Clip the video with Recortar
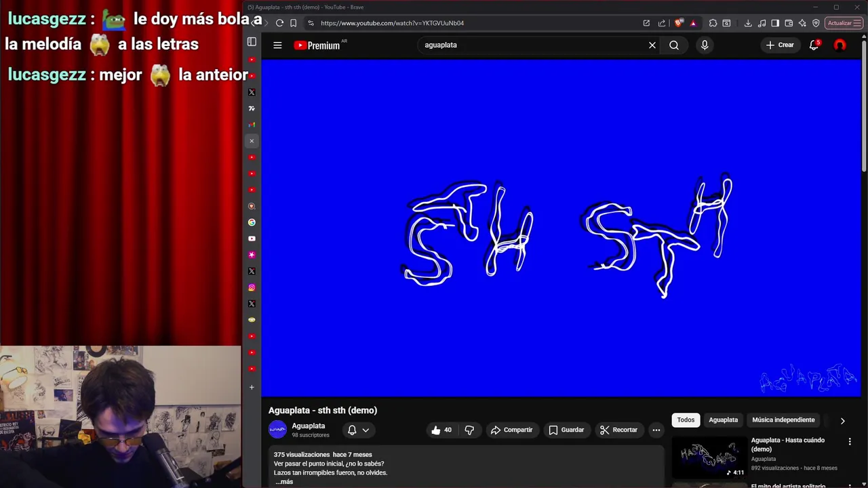The width and height of the screenshot is (868, 488). tap(618, 430)
